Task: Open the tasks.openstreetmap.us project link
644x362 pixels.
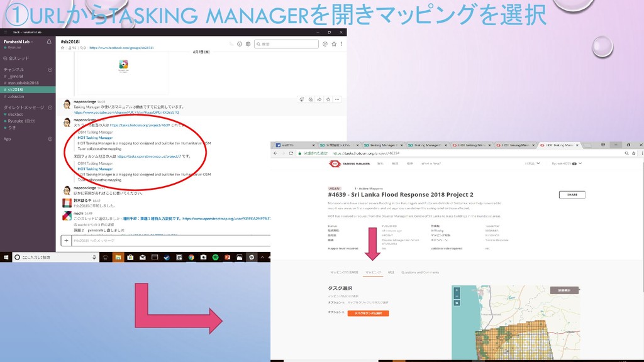Action: pos(149,156)
